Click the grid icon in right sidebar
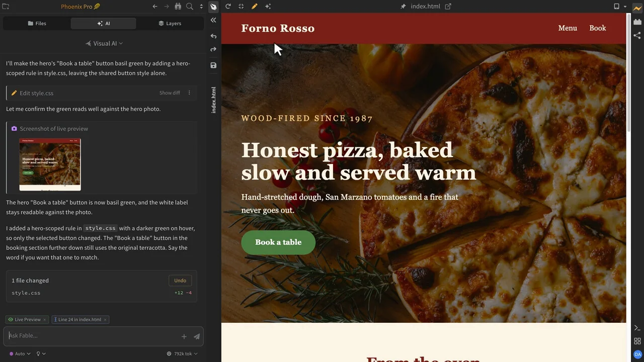 (637, 341)
